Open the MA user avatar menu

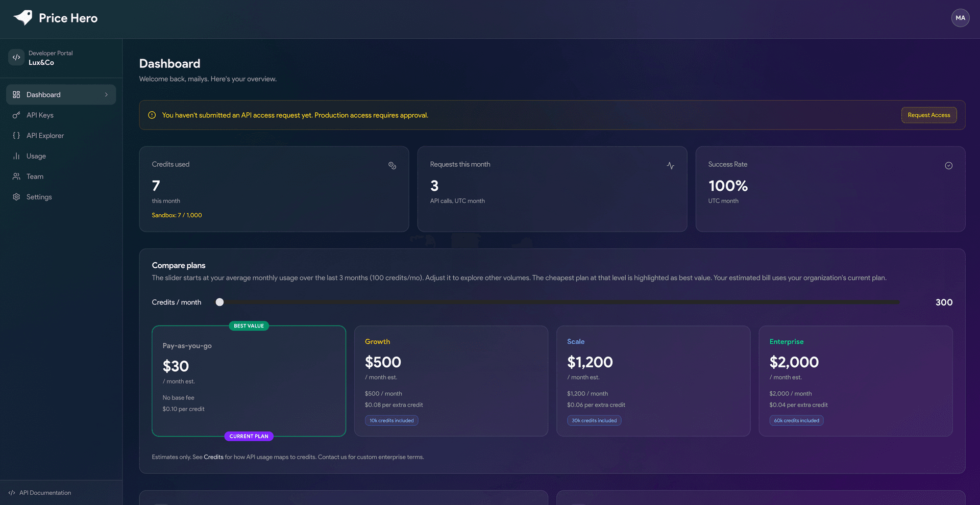(x=960, y=18)
